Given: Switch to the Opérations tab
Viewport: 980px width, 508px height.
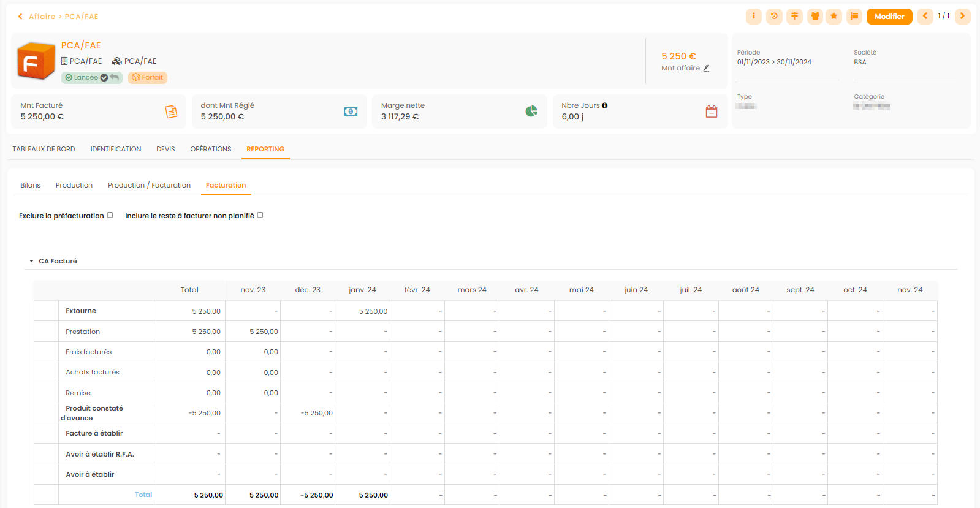Looking at the screenshot, I should click(210, 149).
